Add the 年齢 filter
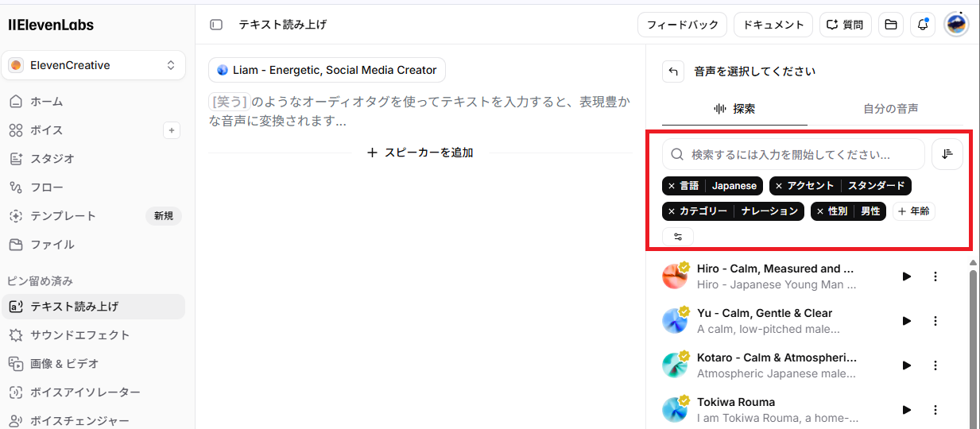980x429 pixels. [x=914, y=211]
